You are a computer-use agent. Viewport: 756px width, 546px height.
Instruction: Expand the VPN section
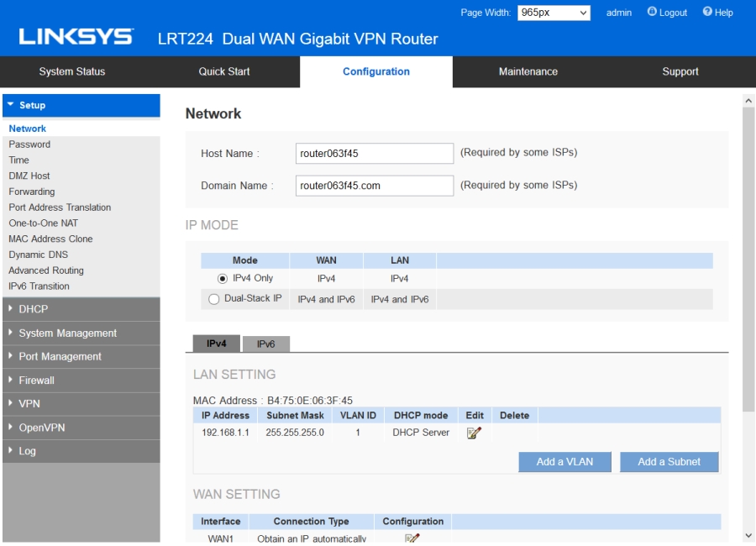tap(81, 404)
